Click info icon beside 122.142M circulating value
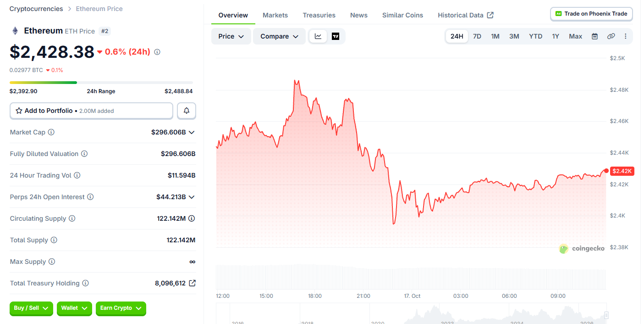 (x=192, y=218)
